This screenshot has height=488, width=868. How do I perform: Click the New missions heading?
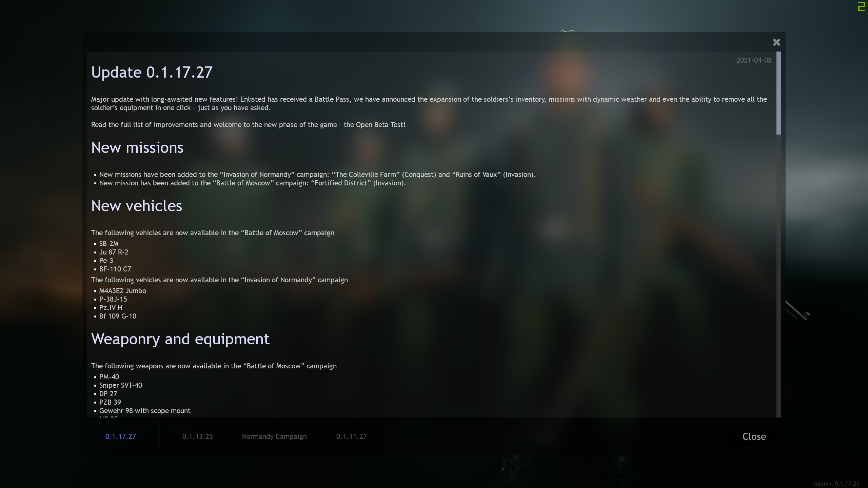[x=137, y=148]
